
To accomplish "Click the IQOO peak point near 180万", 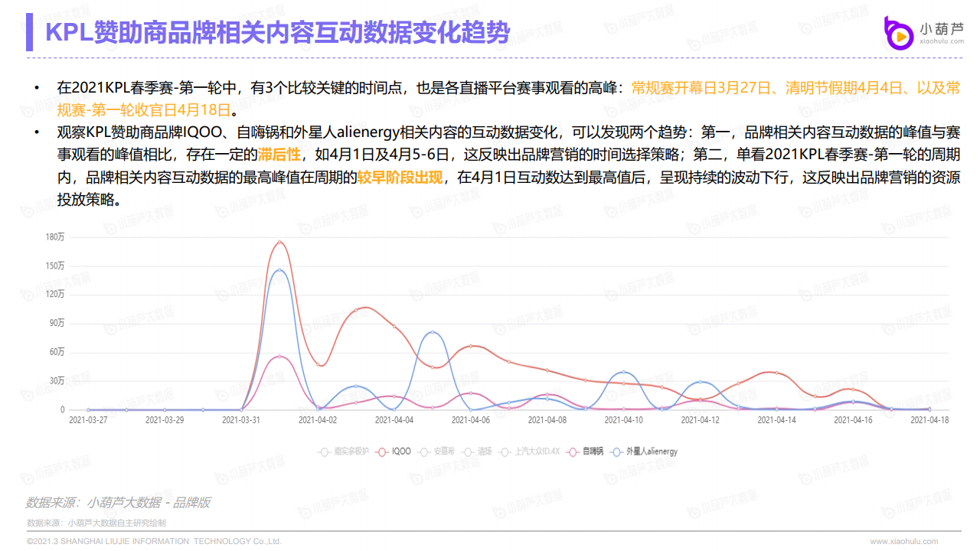I will click(279, 243).
